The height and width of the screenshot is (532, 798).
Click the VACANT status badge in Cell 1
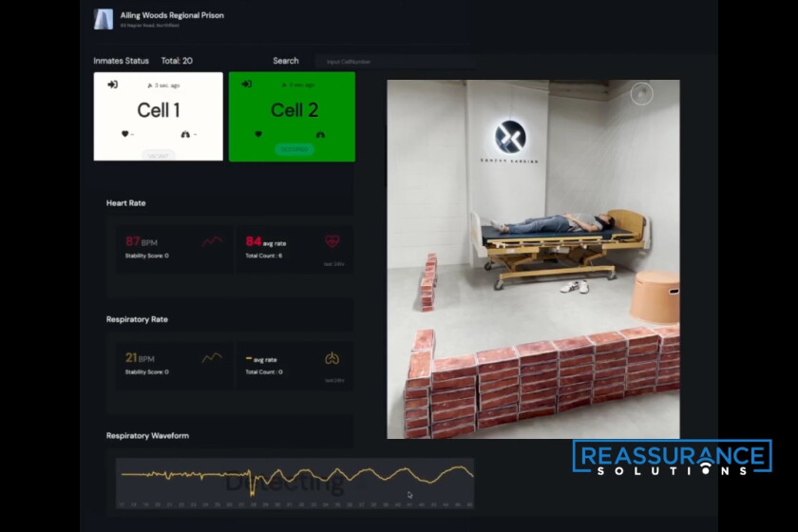tap(159, 156)
